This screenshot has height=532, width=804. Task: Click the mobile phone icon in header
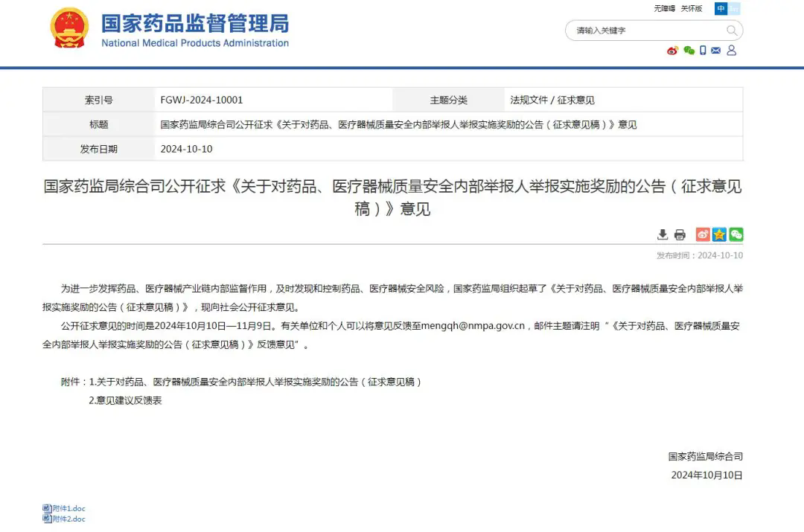703,51
